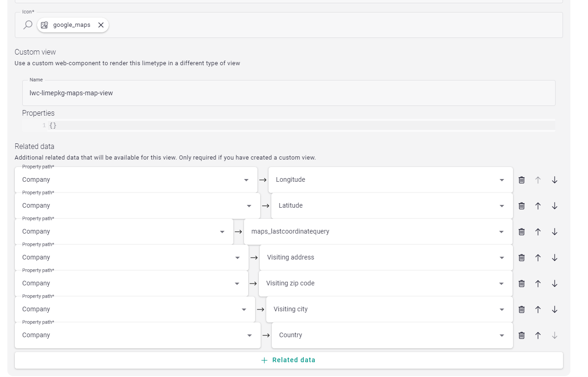Move the Latitude row up
This screenshot has height=377, width=588.
[x=538, y=206]
